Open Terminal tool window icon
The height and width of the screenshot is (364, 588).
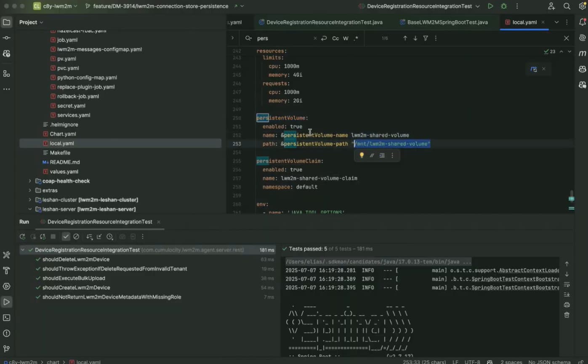[x=6, y=318]
